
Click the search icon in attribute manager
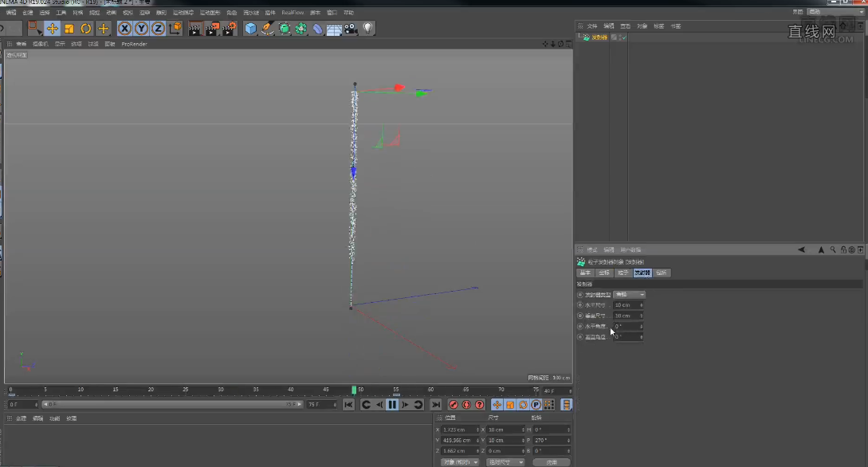click(x=833, y=249)
